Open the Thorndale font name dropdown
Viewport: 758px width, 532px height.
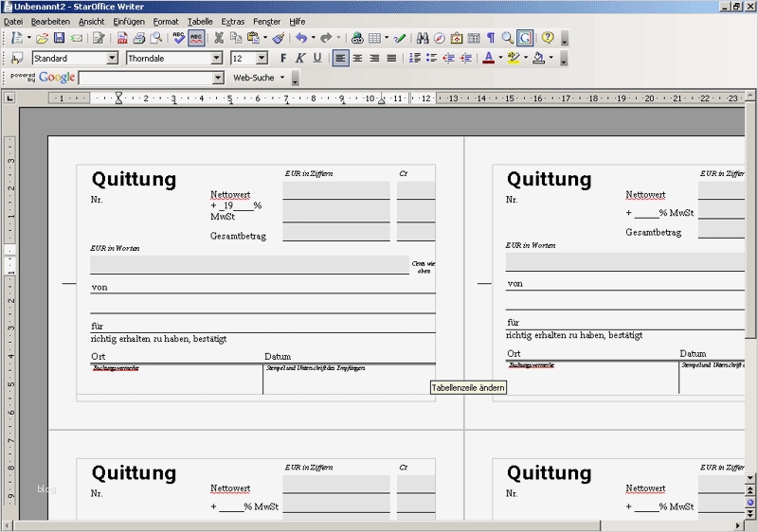tap(217, 59)
